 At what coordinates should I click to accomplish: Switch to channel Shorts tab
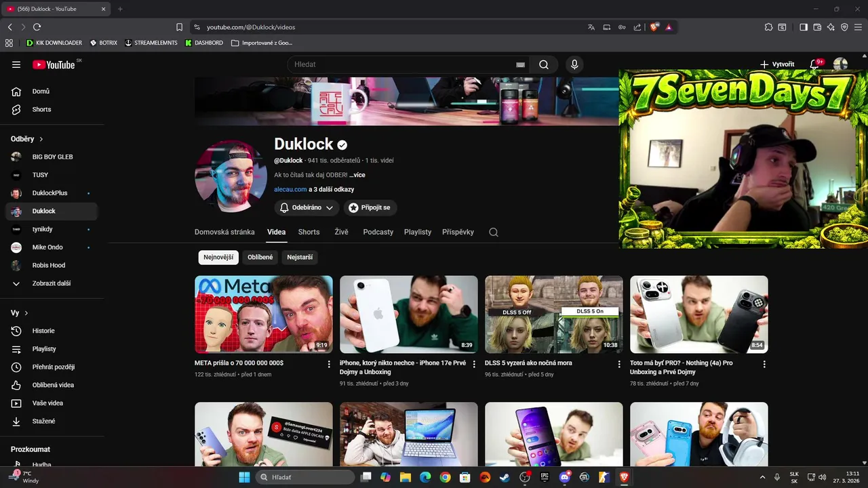309,232
